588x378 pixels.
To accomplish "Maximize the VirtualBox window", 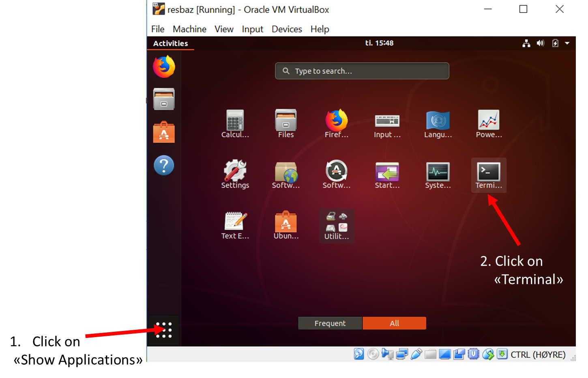I will (x=524, y=9).
